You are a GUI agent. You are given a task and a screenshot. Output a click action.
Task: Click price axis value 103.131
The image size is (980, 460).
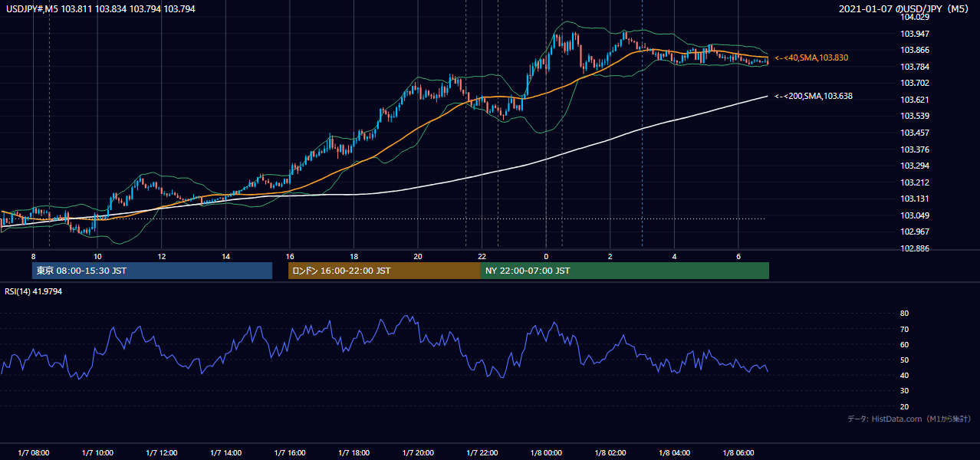pyautogui.click(x=916, y=199)
